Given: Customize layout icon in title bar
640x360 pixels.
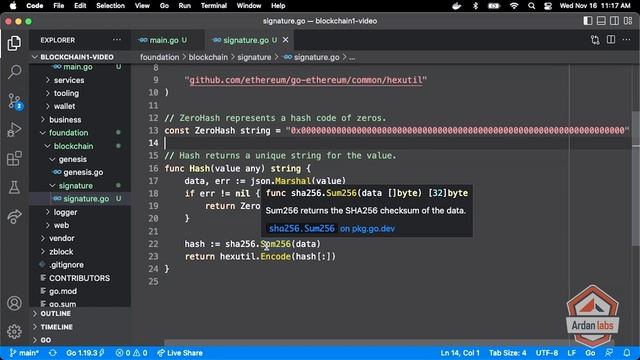Looking at the screenshot, I should [x=628, y=21].
